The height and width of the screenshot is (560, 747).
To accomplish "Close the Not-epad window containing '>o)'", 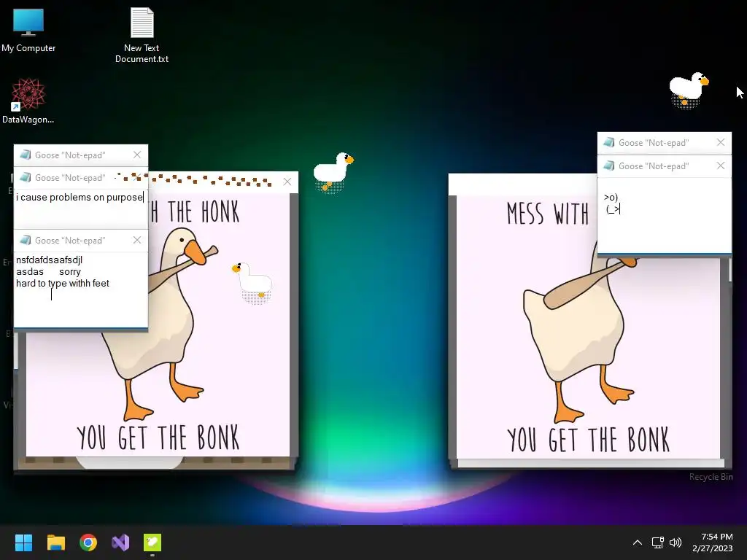I will pyautogui.click(x=721, y=166).
